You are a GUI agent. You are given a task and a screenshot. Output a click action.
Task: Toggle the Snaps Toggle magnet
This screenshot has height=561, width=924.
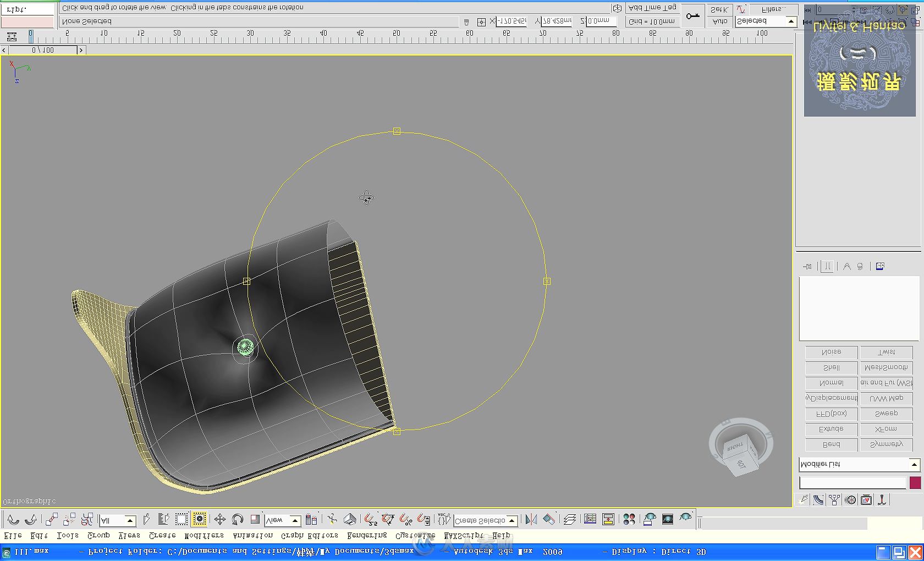371,519
